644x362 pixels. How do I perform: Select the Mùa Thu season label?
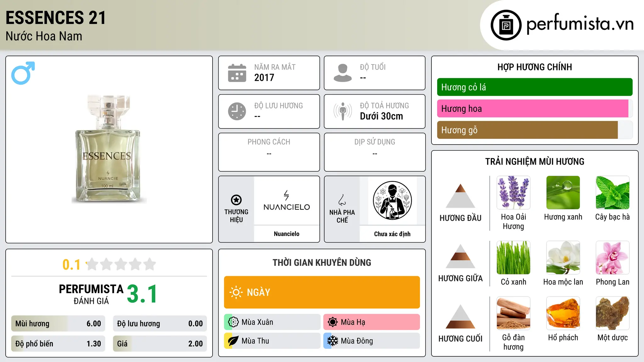(255, 341)
